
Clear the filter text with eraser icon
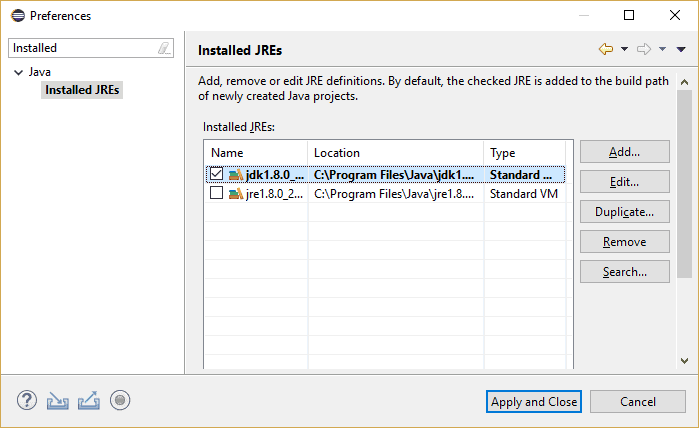(164, 48)
